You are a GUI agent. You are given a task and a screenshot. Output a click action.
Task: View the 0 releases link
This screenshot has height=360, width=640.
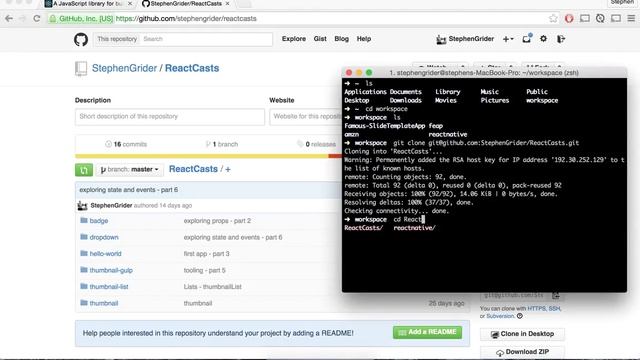coord(317,144)
